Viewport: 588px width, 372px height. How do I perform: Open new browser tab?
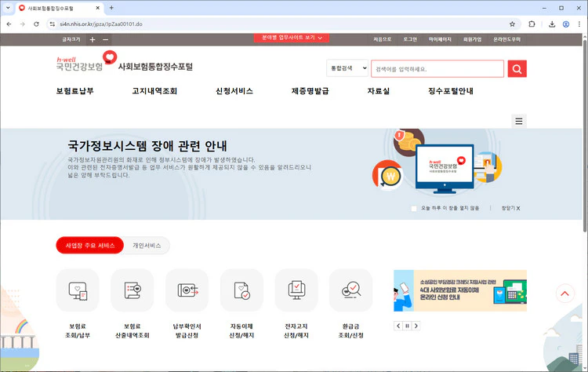[x=111, y=8]
